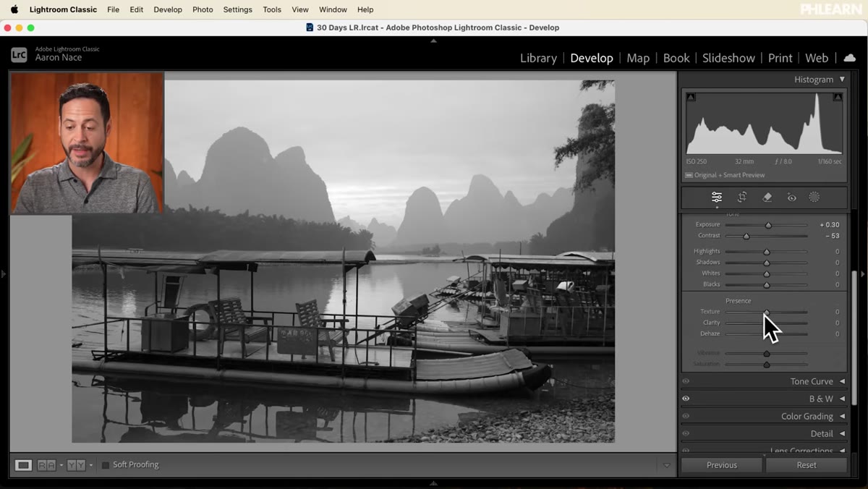Click the Exposure value + 0.30
The width and height of the screenshot is (868, 489).
[829, 225]
